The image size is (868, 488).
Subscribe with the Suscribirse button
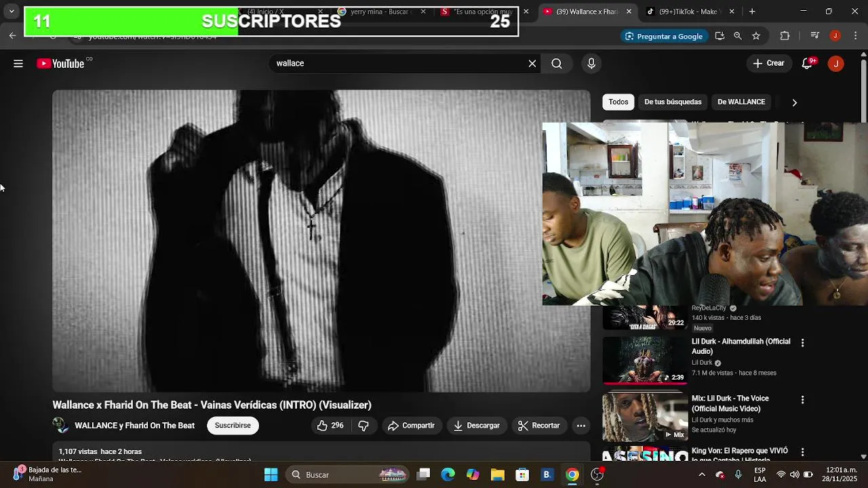point(233,426)
